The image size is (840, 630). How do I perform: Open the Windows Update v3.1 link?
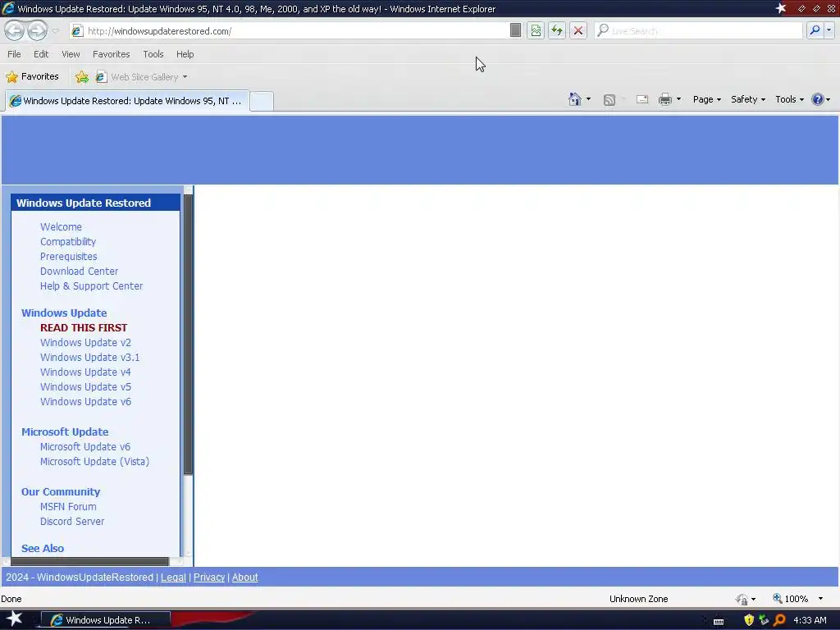pos(90,358)
